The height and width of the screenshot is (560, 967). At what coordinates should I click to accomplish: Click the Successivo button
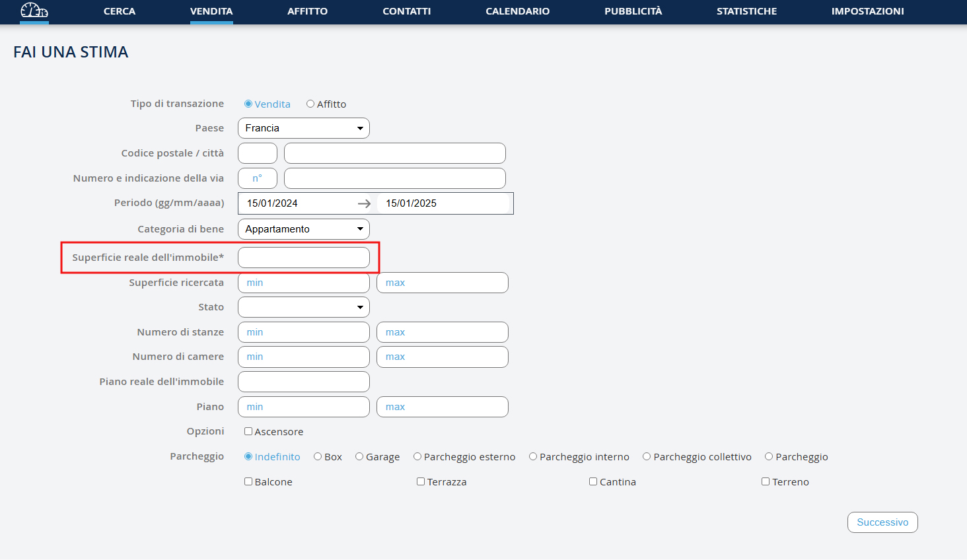(x=882, y=522)
